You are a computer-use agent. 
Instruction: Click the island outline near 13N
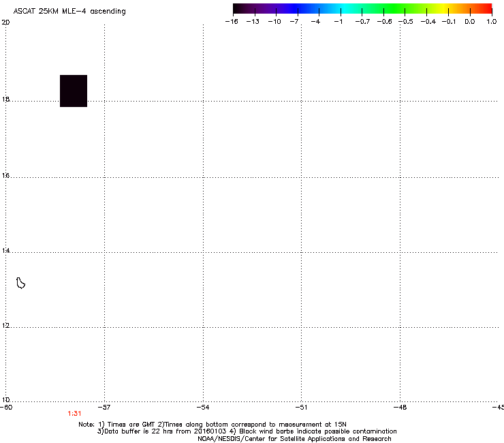[20, 283]
